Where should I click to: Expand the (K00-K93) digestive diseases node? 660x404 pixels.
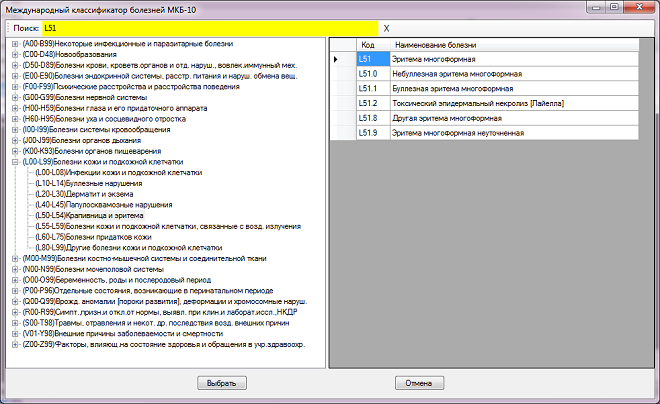point(15,151)
